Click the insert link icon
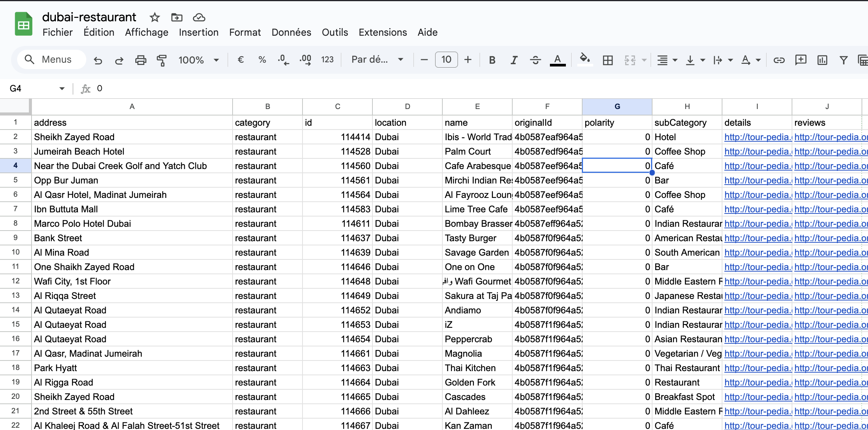Screen dimensions: 868x430 point(779,60)
